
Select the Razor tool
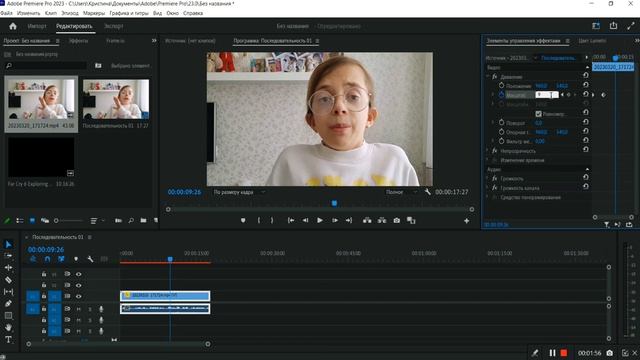[x=8, y=280]
